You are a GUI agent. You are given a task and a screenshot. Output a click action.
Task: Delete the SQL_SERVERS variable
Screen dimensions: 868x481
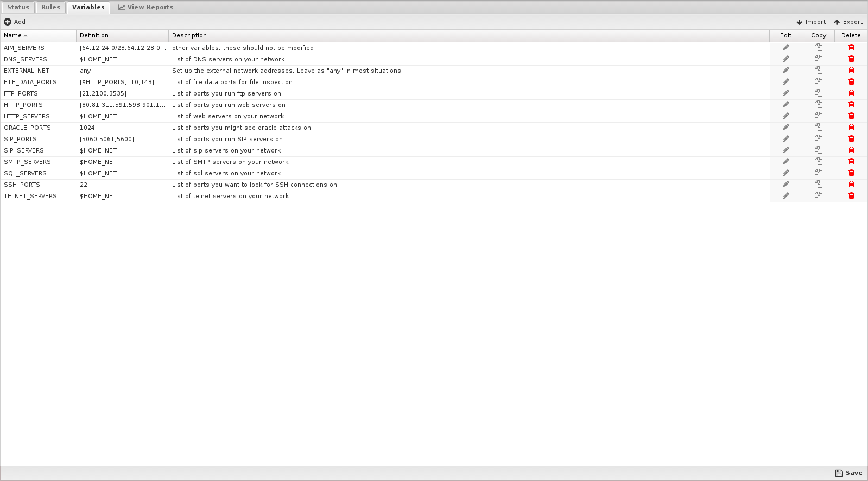(851, 173)
